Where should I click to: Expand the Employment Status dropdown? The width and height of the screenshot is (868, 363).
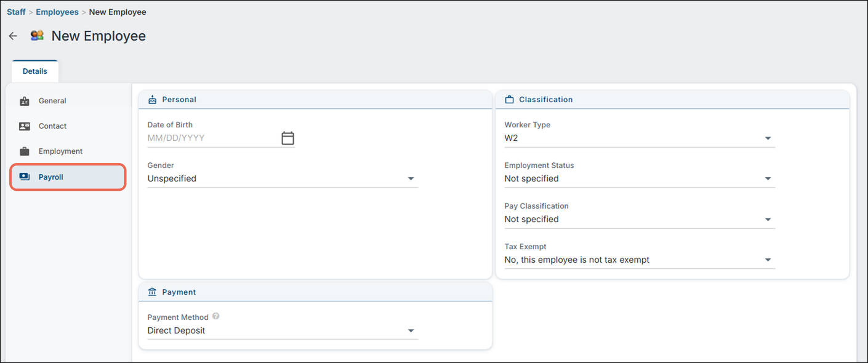pos(640,178)
